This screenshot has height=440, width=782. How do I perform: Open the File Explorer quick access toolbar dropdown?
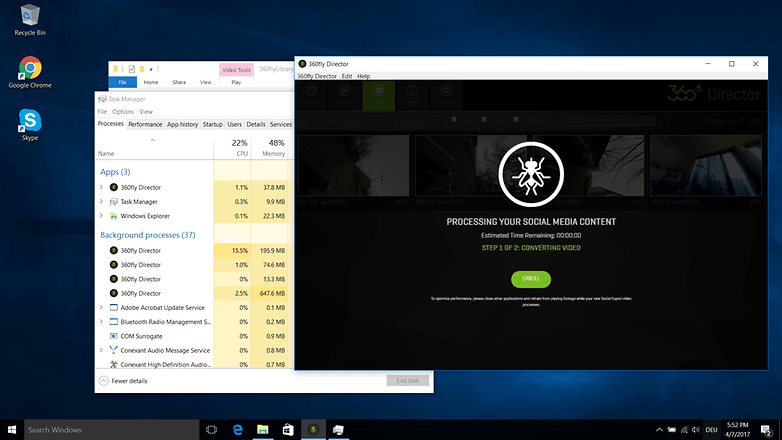151,69
